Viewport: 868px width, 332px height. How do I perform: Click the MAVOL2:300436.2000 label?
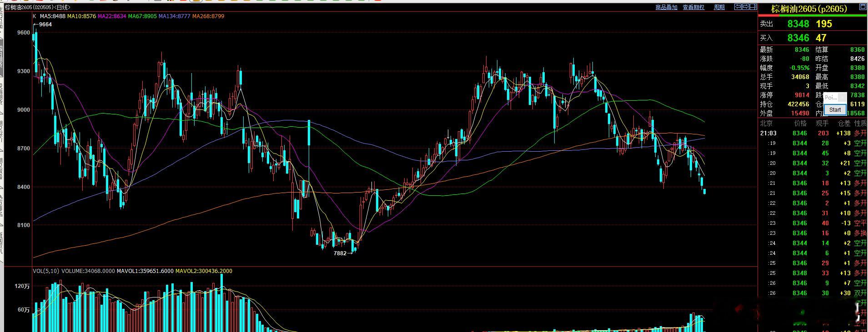204,271
